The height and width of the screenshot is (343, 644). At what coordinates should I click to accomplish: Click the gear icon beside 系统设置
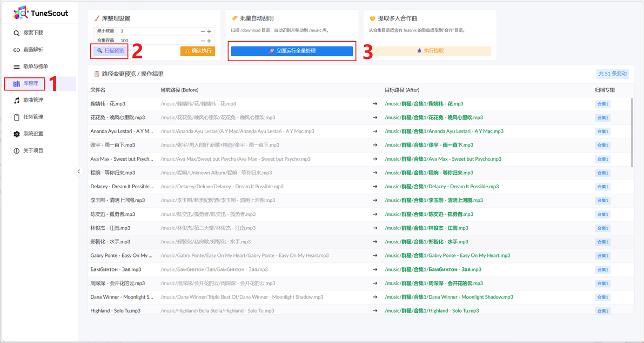[x=16, y=134]
